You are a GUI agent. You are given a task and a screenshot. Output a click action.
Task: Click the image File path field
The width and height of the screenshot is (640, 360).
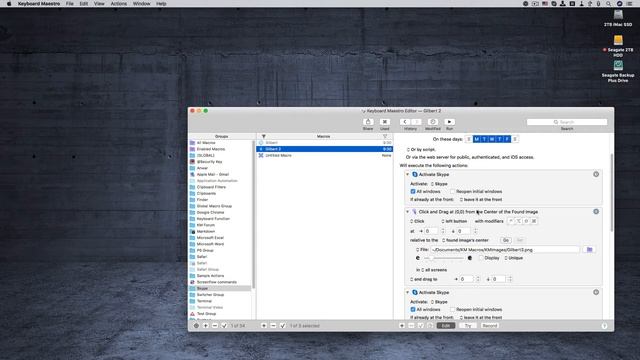click(x=505, y=249)
